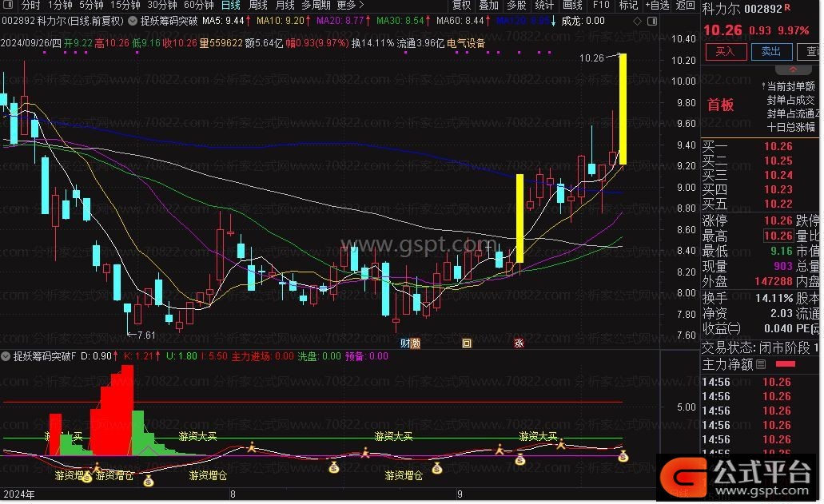Click the month 9 marker on the time axis
824x504 pixels.
460,494
